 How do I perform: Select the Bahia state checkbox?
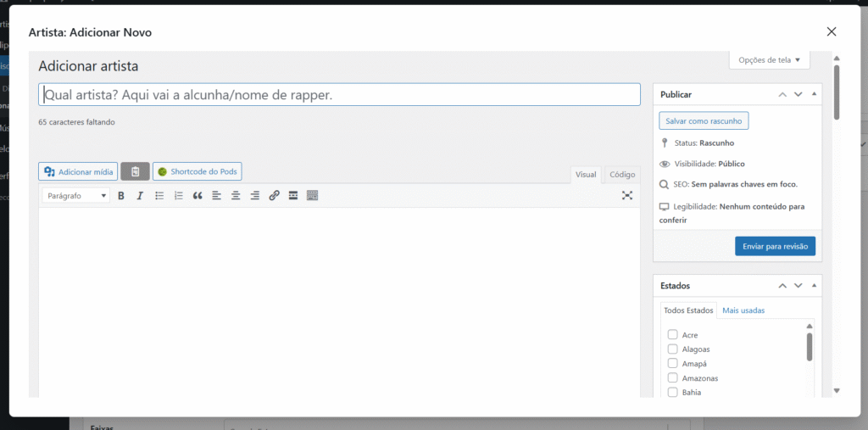click(673, 393)
